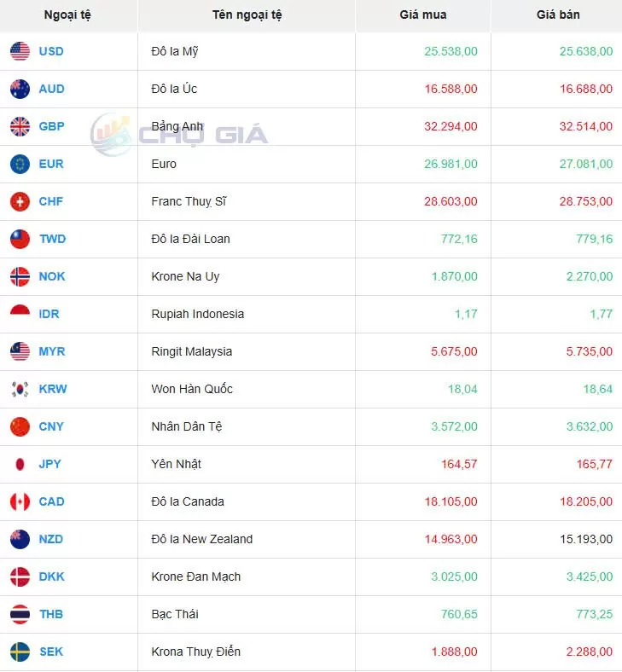Click the Sweden flag icon

(x=20, y=652)
